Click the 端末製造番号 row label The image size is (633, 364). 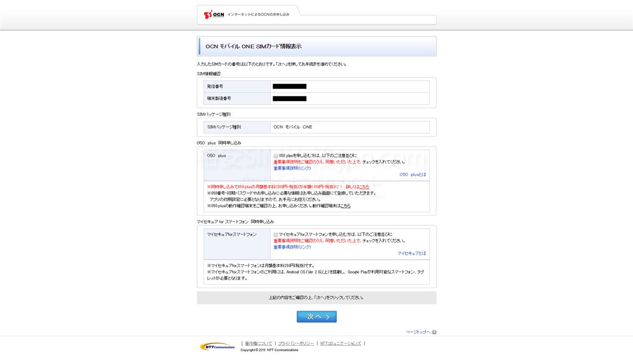point(237,99)
